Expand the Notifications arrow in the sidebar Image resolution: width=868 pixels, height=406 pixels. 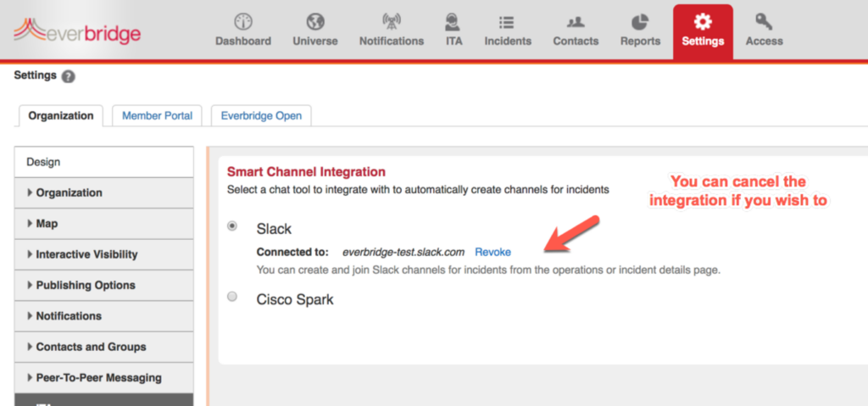(x=30, y=315)
